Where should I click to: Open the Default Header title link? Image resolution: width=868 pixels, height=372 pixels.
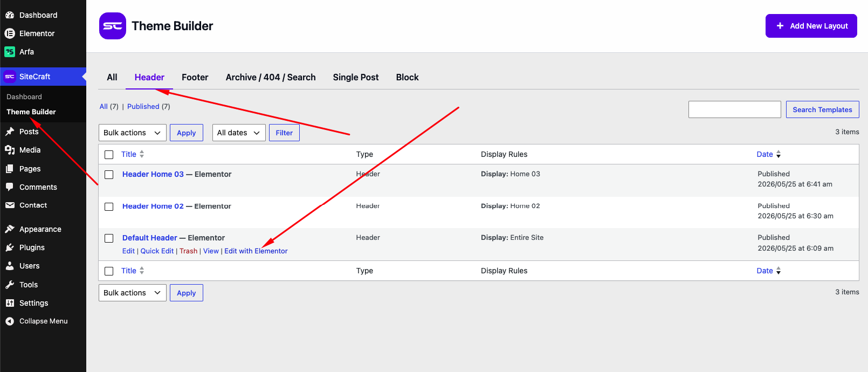(x=150, y=238)
